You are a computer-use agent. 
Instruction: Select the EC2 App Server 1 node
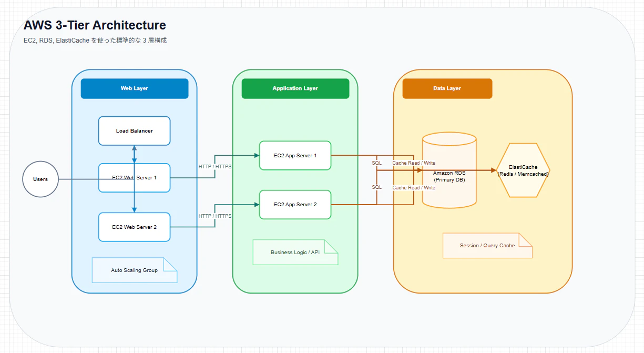(x=295, y=156)
